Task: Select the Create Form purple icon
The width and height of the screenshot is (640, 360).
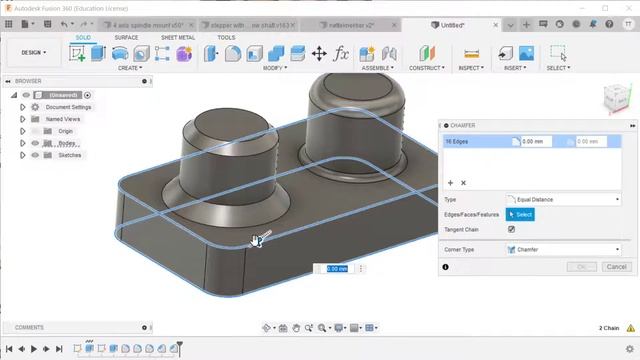Action: pyautogui.click(x=184, y=53)
